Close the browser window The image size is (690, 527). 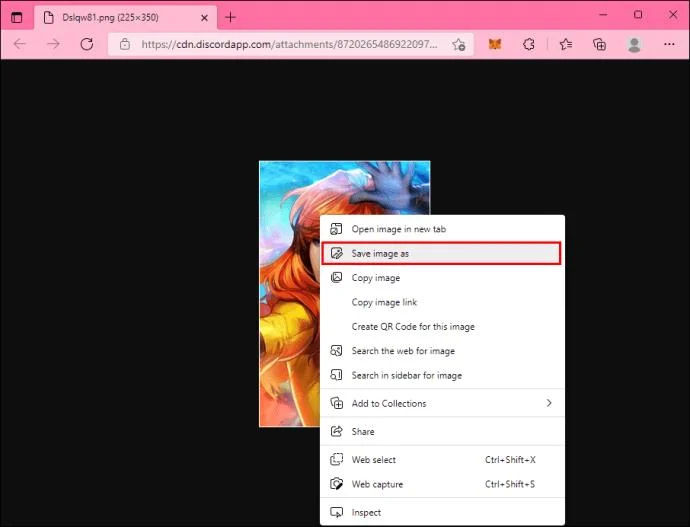pyautogui.click(x=673, y=15)
